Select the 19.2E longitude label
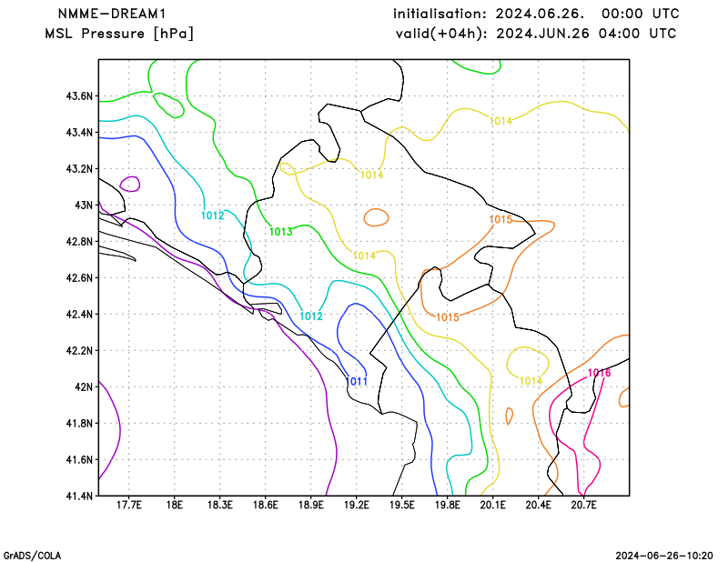728x562 pixels. tap(356, 505)
